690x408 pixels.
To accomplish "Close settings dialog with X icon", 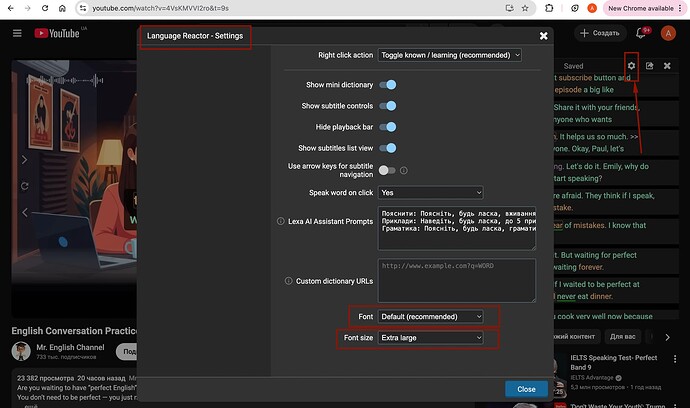I will [544, 36].
